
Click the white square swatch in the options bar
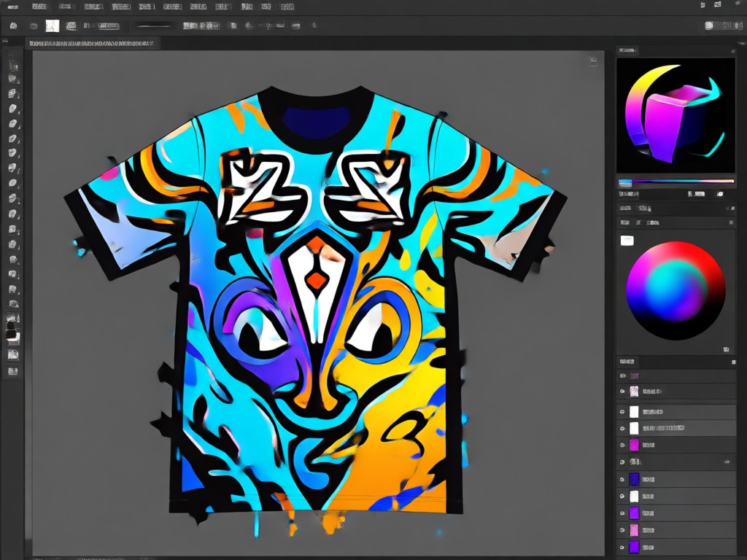tap(53, 26)
